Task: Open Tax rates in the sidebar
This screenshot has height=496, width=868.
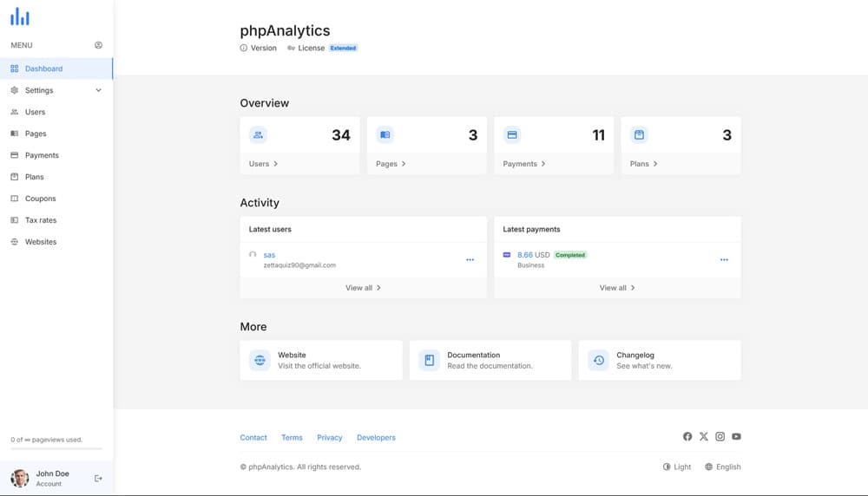Action: pos(56,219)
